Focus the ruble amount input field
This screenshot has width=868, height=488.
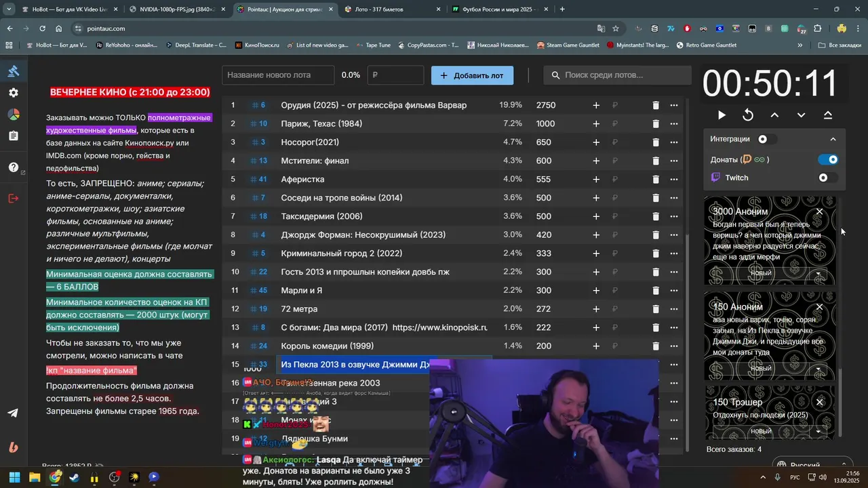(x=395, y=75)
